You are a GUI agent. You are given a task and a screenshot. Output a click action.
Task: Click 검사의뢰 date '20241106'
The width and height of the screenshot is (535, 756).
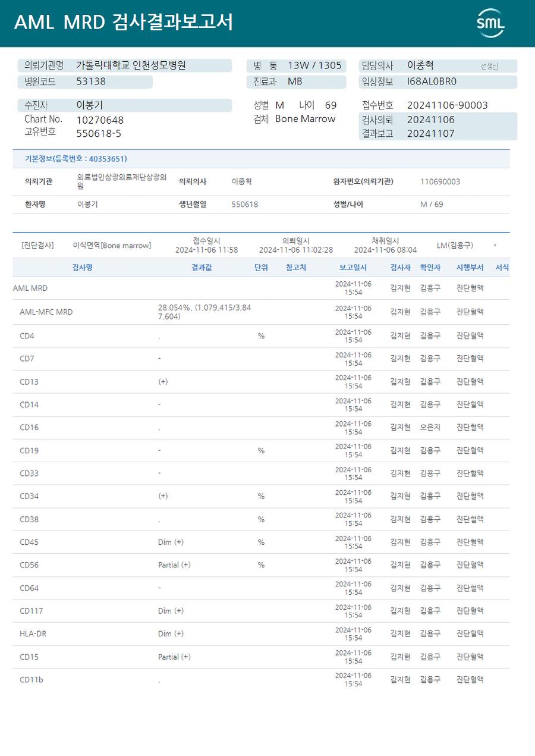tap(430, 120)
